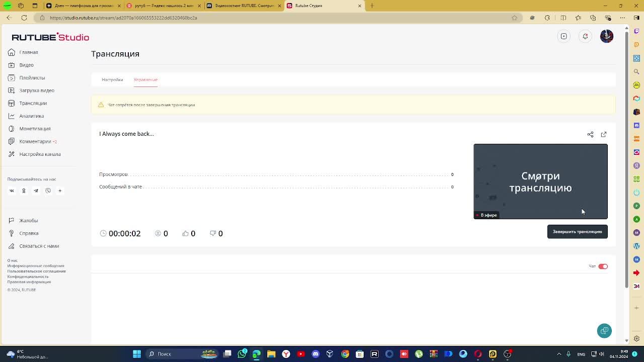Open File Explorer from the taskbar

[271, 354]
